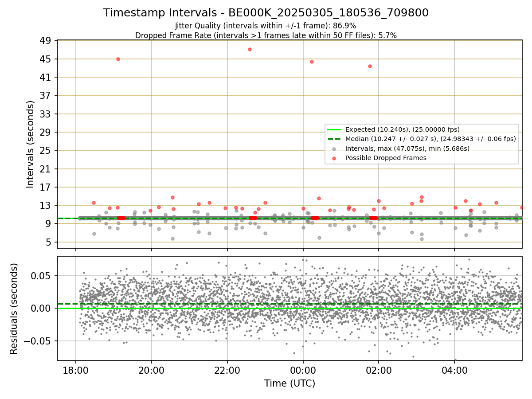
Task: Click the red outlier point at 45 seconds after 19:00
Action: (118, 59)
